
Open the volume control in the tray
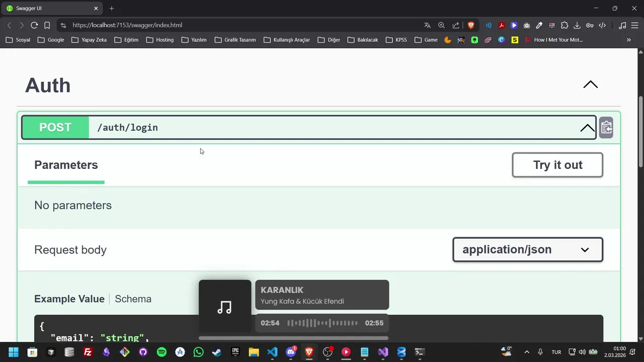(x=582, y=352)
